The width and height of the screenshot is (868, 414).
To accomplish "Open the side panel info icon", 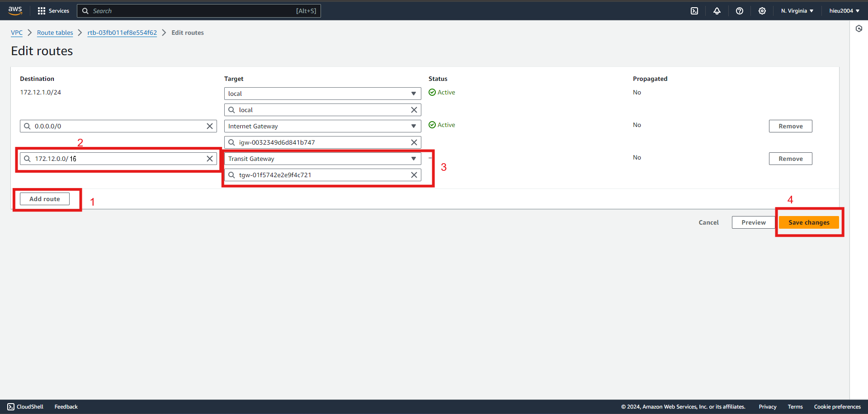I will [859, 28].
